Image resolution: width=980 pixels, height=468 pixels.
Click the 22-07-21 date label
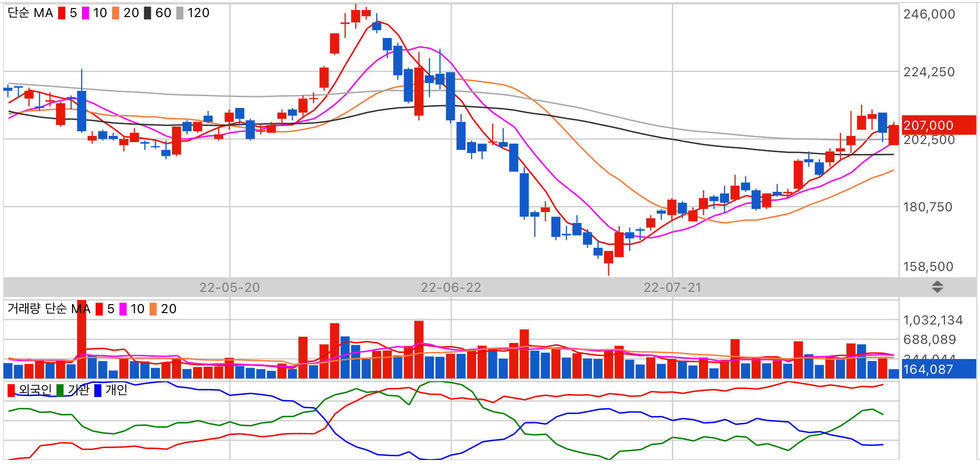tap(672, 288)
